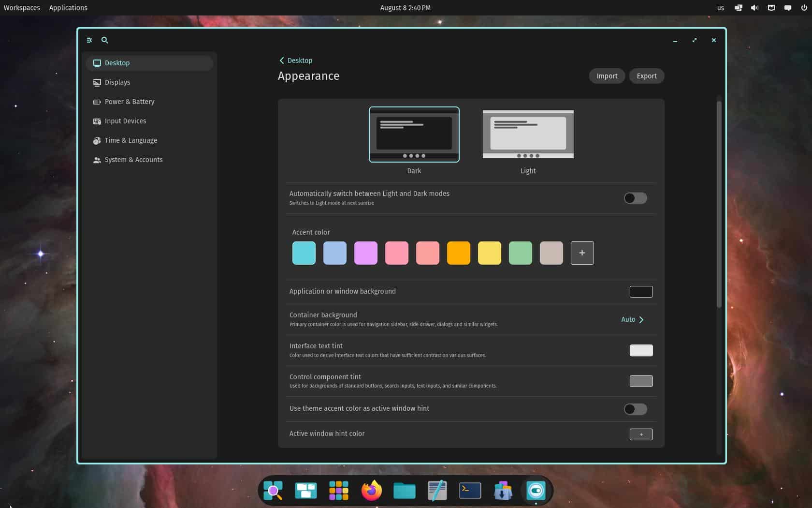Import an appearance theme
This screenshot has width=812, height=508.
coord(607,76)
